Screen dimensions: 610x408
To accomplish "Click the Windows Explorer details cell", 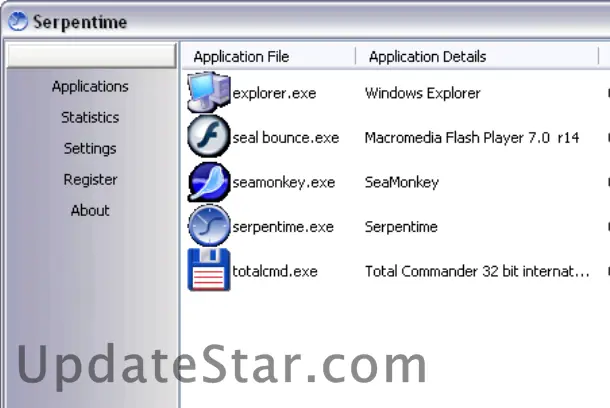I will click(x=422, y=93).
